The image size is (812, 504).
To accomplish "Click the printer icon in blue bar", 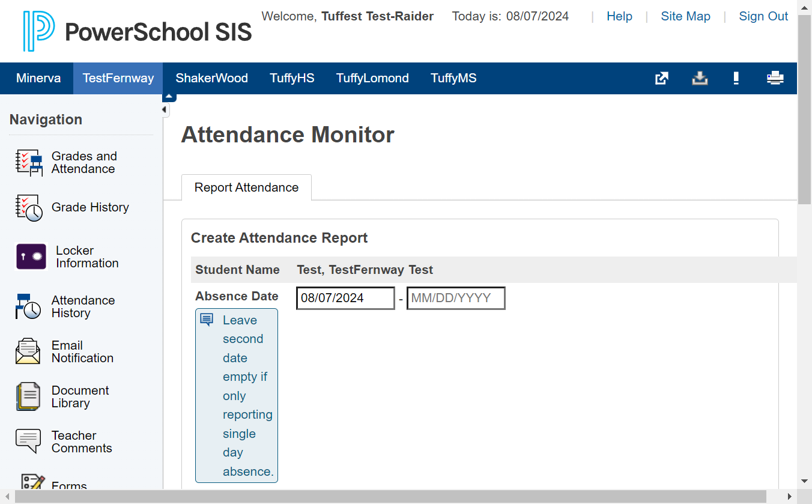I will click(775, 78).
